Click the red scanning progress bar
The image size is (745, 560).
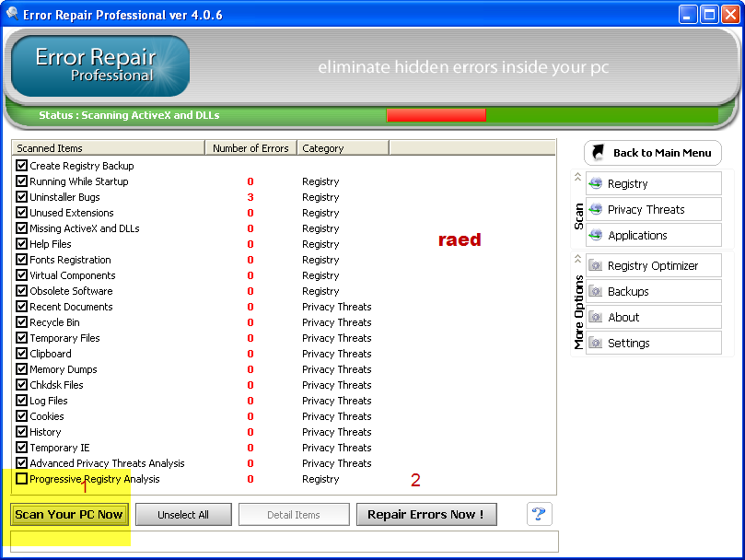[x=437, y=115]
